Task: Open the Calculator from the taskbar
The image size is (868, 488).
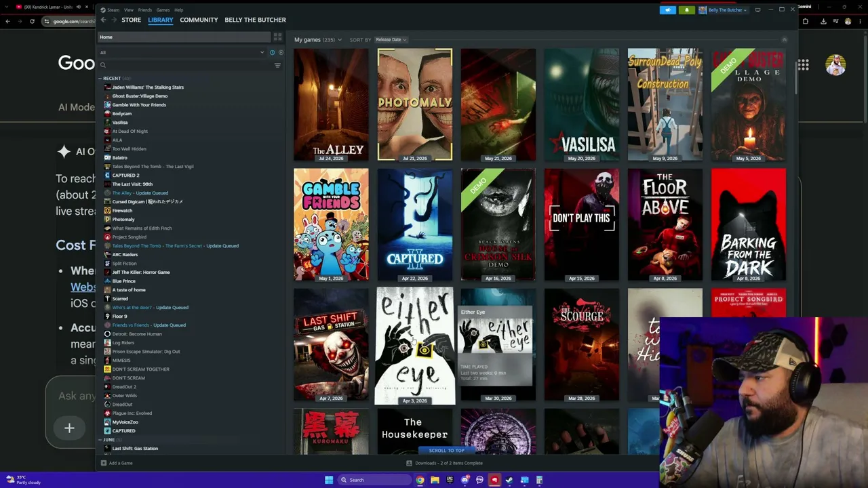Action: (540, 480)
